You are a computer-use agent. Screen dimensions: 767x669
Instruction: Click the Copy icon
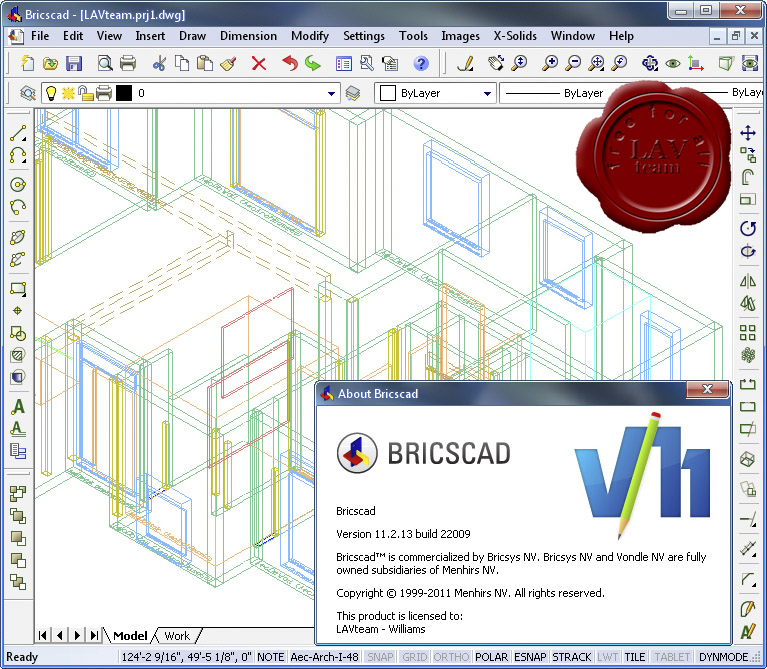(182, 63)
